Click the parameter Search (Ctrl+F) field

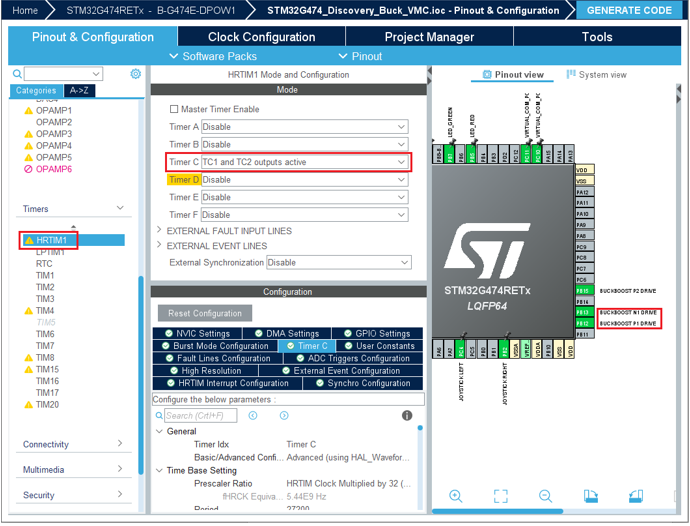[x=201, y=416]
